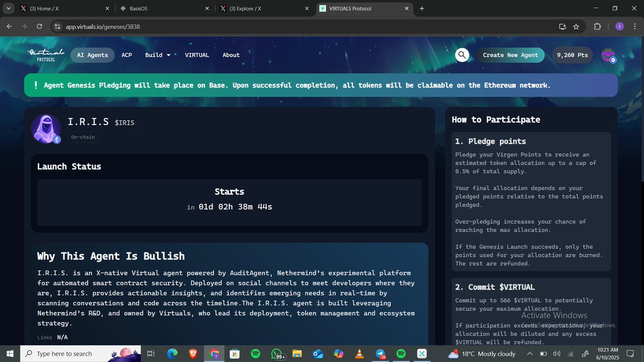
Task: Reload the page with refresh icon
Action: [39, 26]
